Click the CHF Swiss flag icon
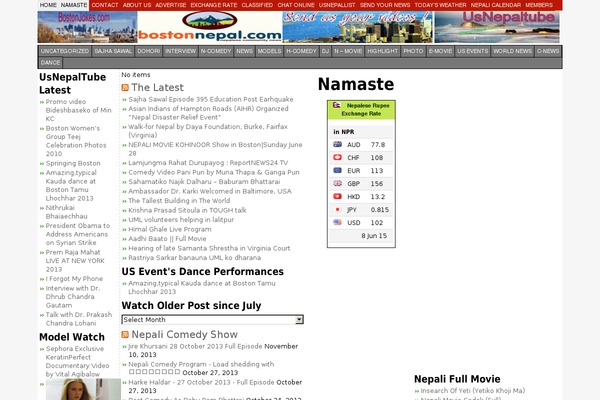 (x=338, y=157)
